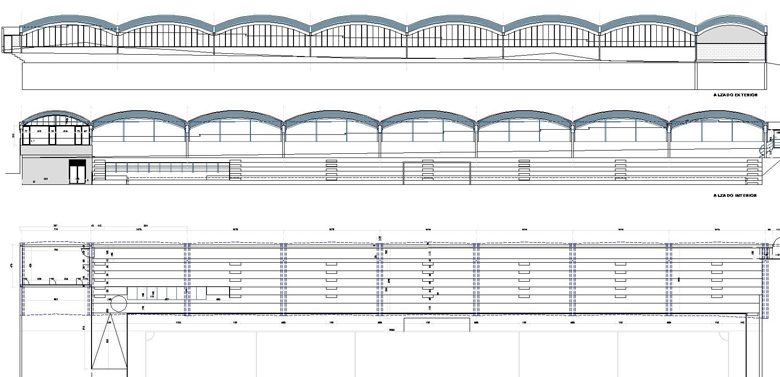Click the first blue roof arch of exterior elevation

69,23
